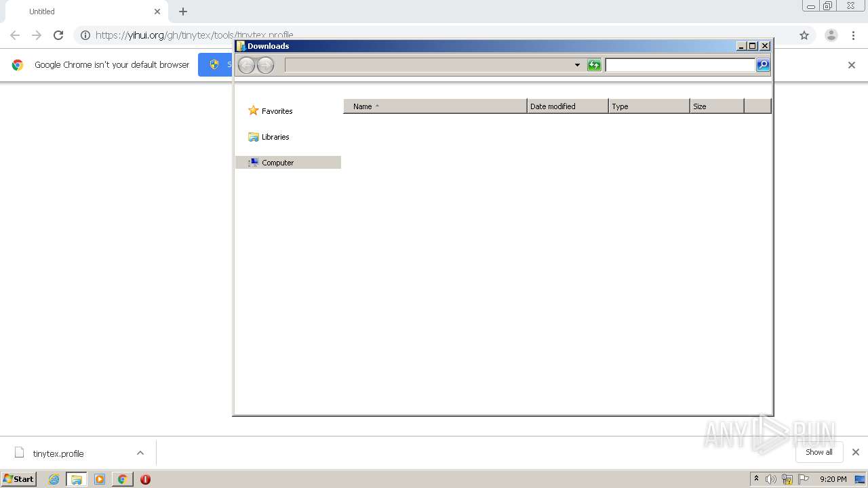Sort by Size column header
Image resolution: width=868 pixels, height=488 pixels.
tap(717, 106)
